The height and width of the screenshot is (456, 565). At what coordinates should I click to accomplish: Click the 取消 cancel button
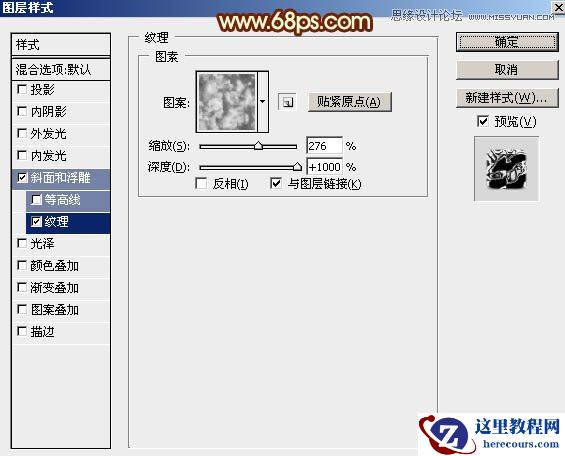507,70
